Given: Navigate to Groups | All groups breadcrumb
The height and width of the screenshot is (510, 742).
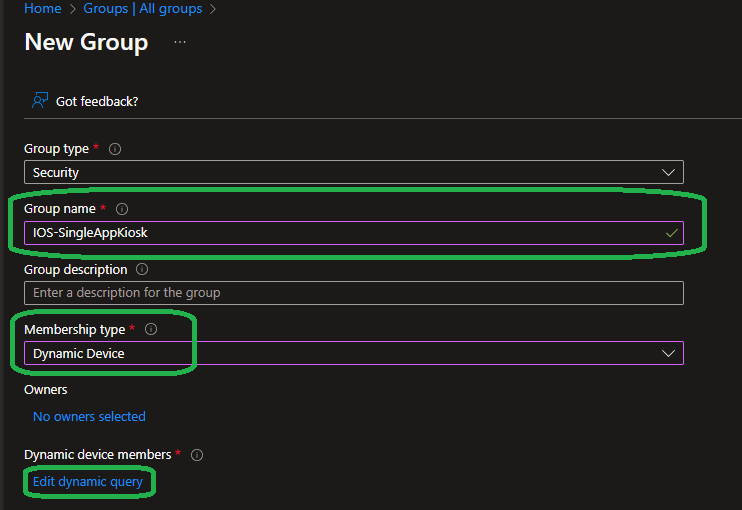Looking at the screenshot, I should coord(142,9).
